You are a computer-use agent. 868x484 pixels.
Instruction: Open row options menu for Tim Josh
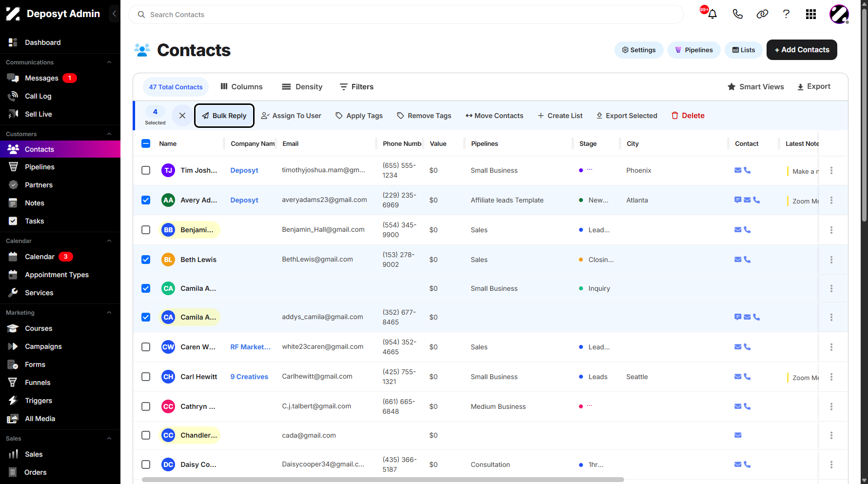(x=831, y=171)
